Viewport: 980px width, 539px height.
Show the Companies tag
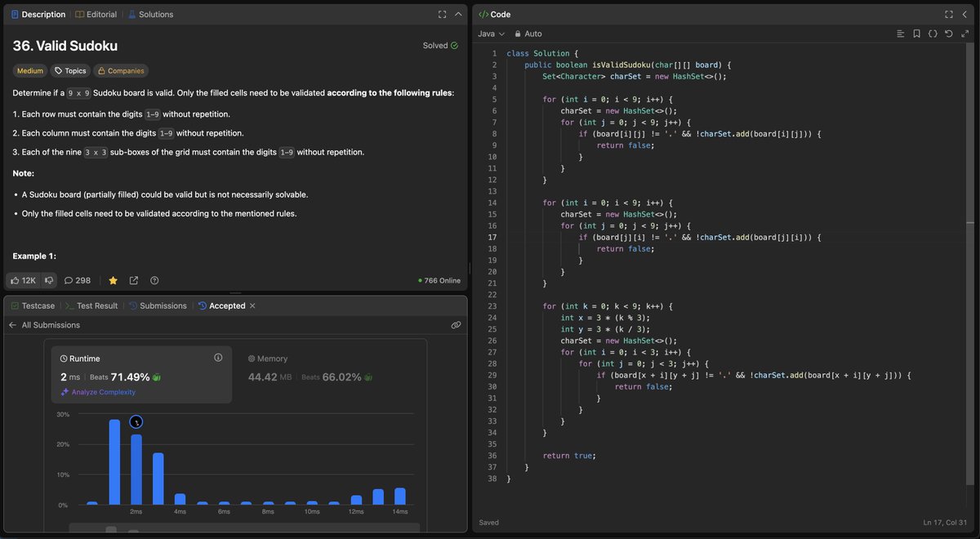pos(120,71)
